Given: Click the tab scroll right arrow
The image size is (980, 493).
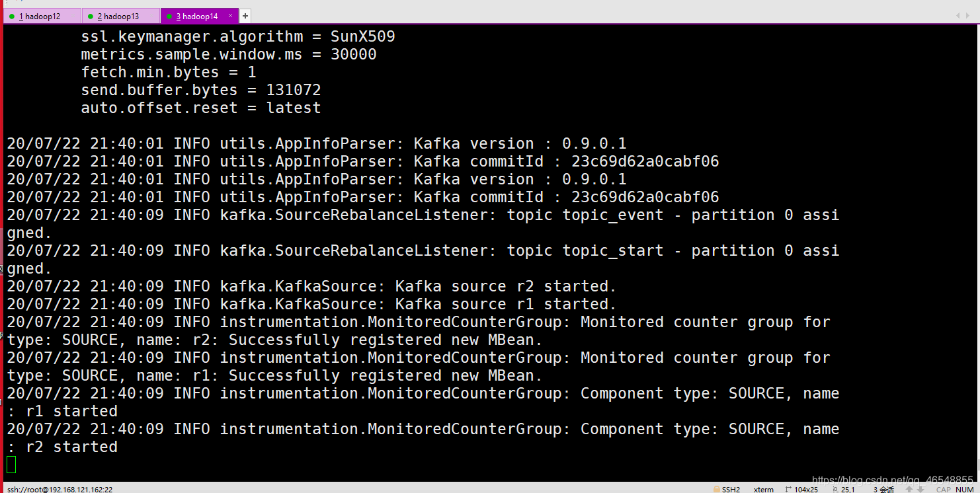Looking at the screenshot, I should 967,15.
